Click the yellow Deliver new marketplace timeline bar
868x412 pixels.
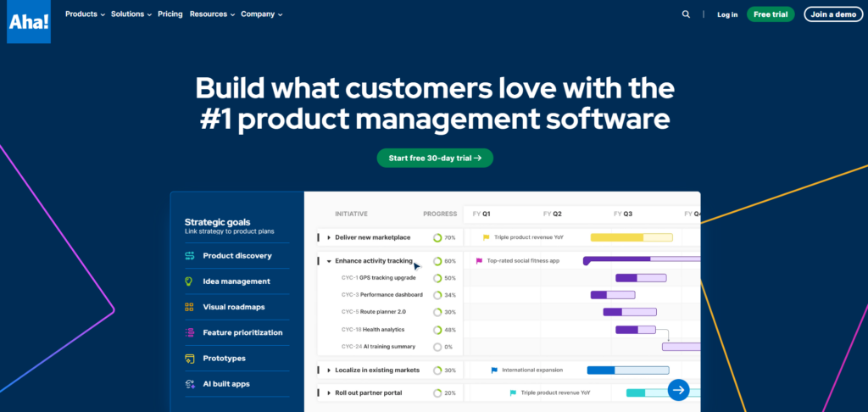[x=632, y=237]
